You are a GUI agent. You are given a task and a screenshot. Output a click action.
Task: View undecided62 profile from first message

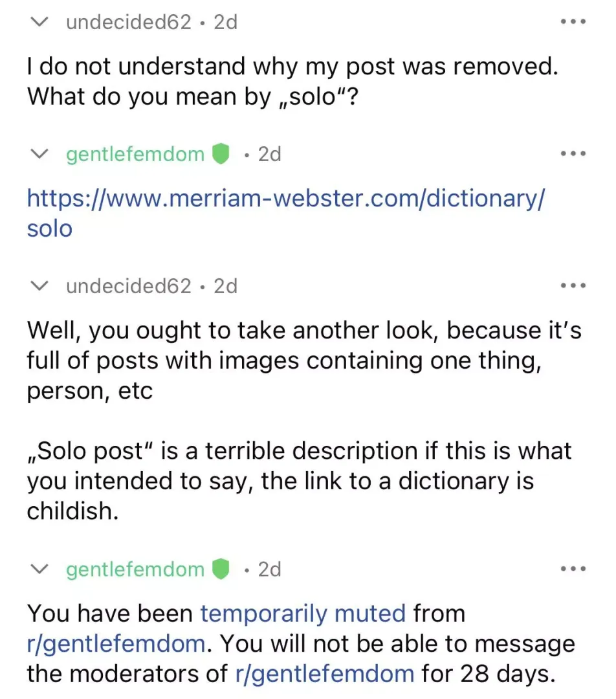pyautogui.click(x=129, y=22)
